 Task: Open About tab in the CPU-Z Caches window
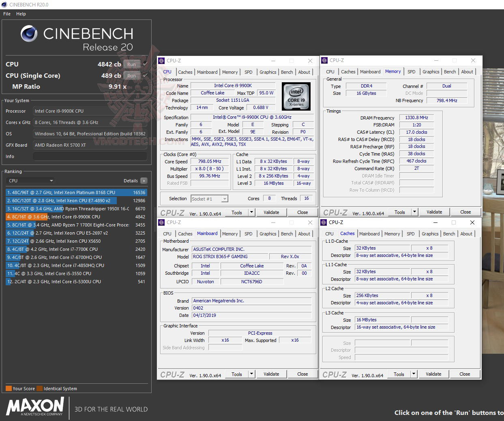click(466, 234)
